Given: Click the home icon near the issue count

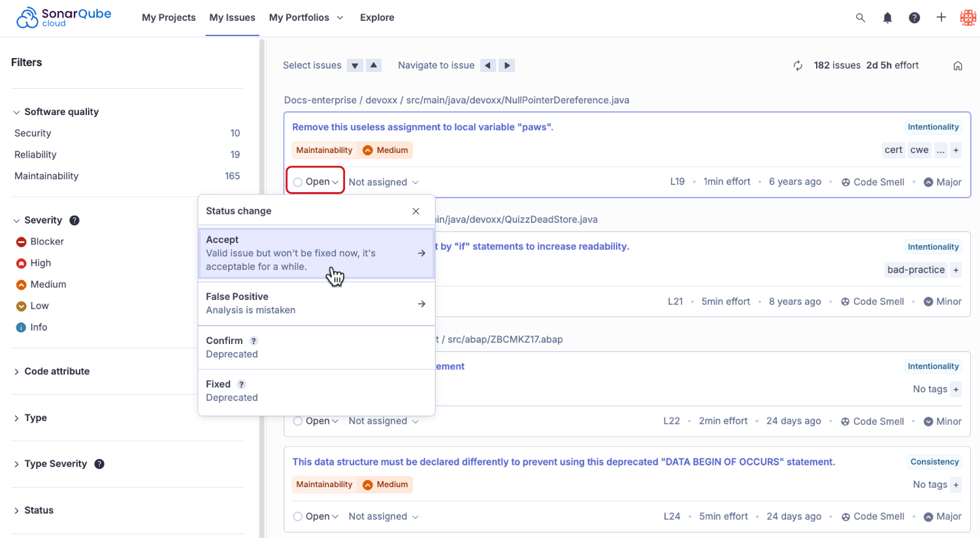Looking at the screenshot, I should point(957,65).
